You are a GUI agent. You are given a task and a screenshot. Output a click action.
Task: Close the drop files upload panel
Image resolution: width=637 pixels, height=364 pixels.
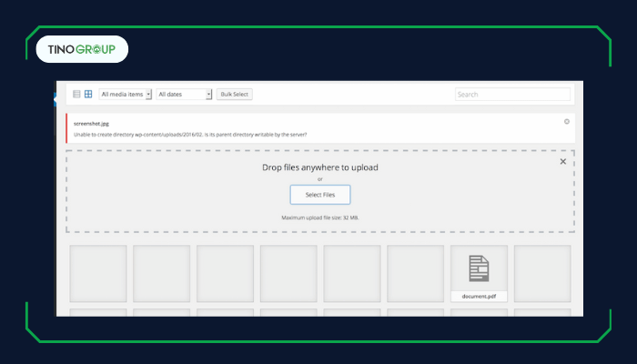coord(562,161)
